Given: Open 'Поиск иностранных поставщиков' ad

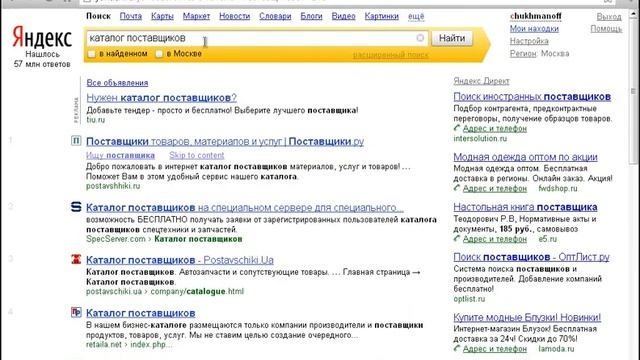Looking at the screenshot, I should 532,97.
